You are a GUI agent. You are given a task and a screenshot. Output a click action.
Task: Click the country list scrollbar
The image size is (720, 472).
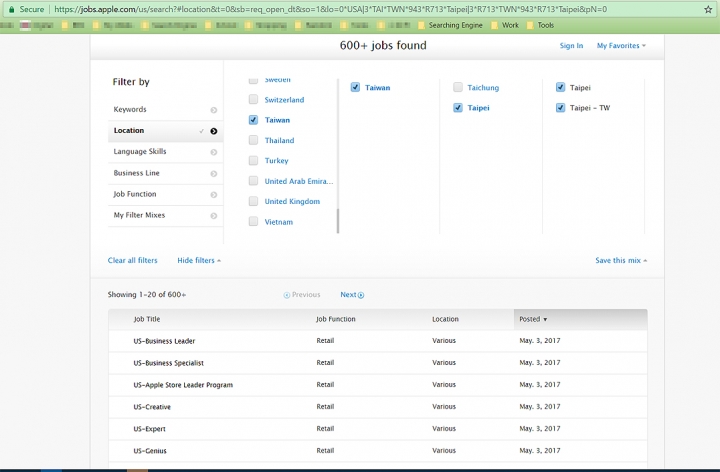(x=338, y=220)
